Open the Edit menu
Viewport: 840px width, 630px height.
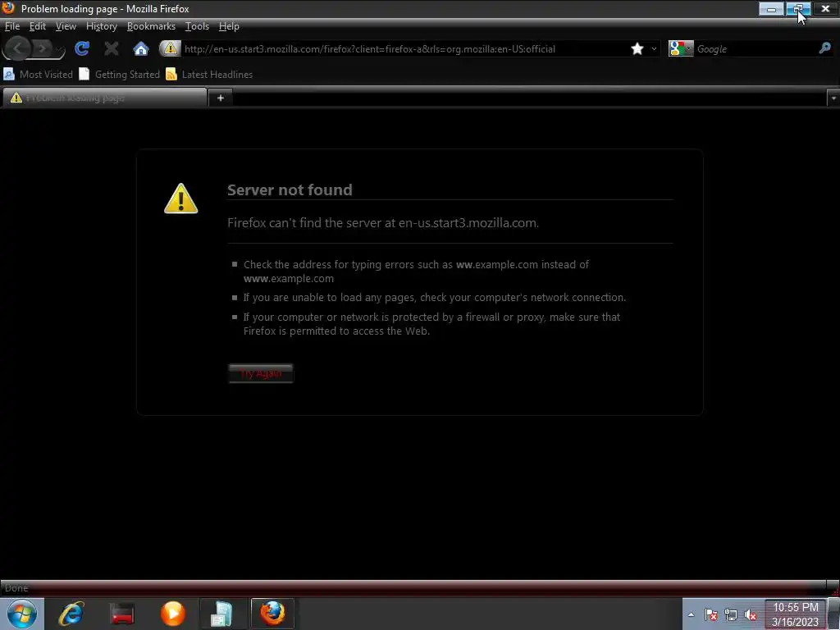click(38, 26)
